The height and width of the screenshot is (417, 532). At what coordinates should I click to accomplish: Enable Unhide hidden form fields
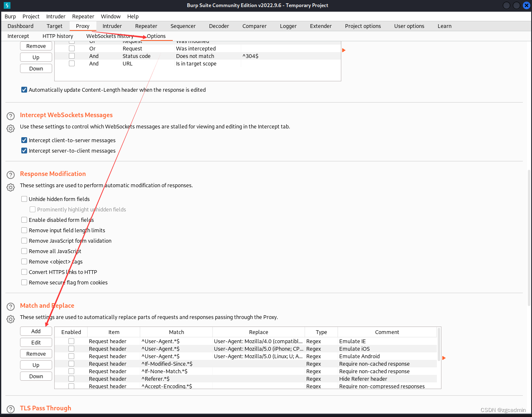[x=24, y=199]
